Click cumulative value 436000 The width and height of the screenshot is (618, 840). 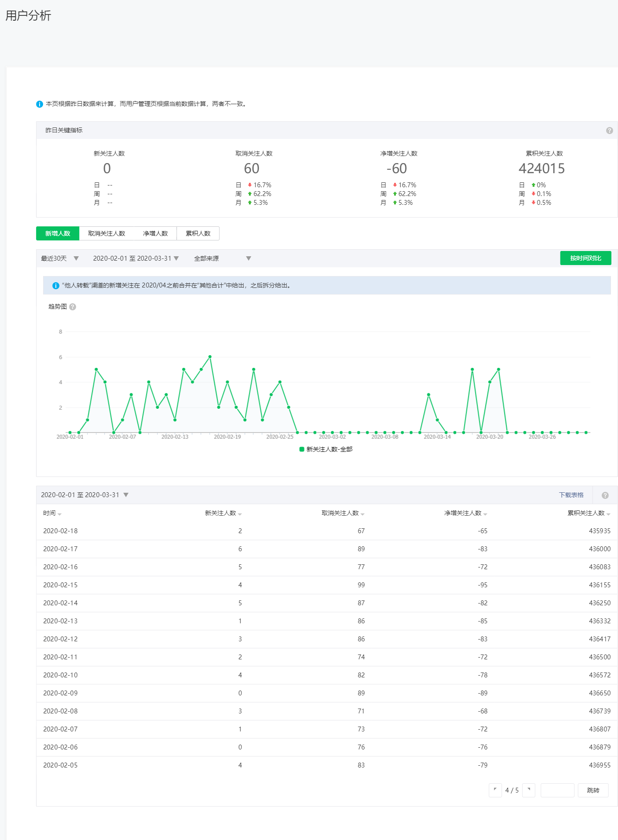pos(600,549)
